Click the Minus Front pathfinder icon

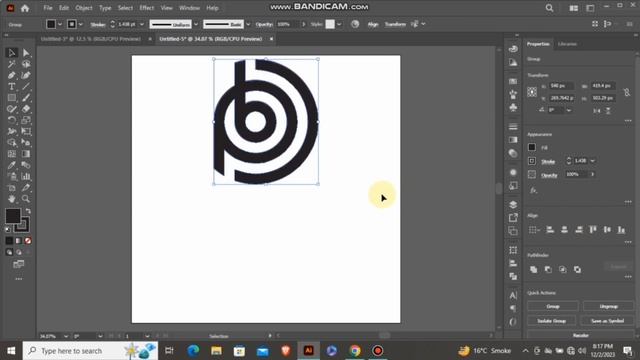tap(548, 269)
